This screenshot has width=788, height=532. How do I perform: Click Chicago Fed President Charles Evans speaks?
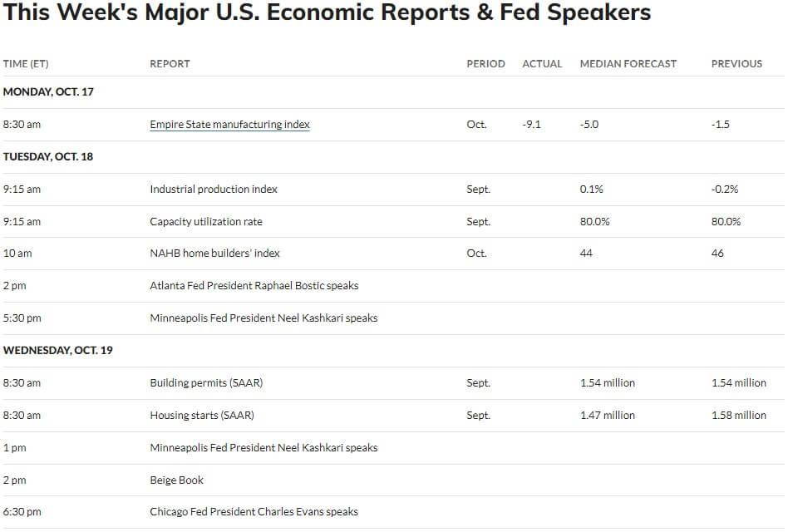(254, 512)
